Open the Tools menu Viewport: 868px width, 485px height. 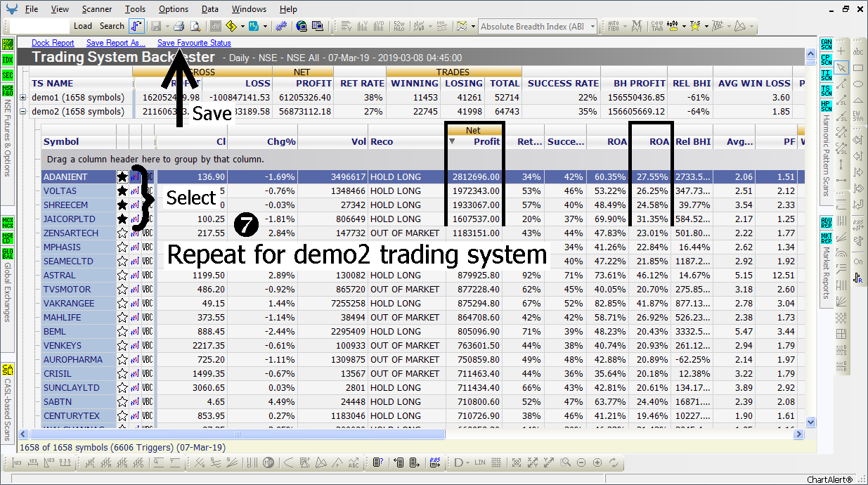[136, 9]
